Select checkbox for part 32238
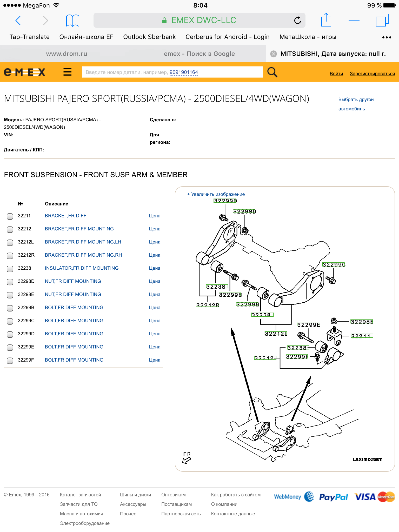The height and width of the screenshot is (532, 399). tap(10, 269)
